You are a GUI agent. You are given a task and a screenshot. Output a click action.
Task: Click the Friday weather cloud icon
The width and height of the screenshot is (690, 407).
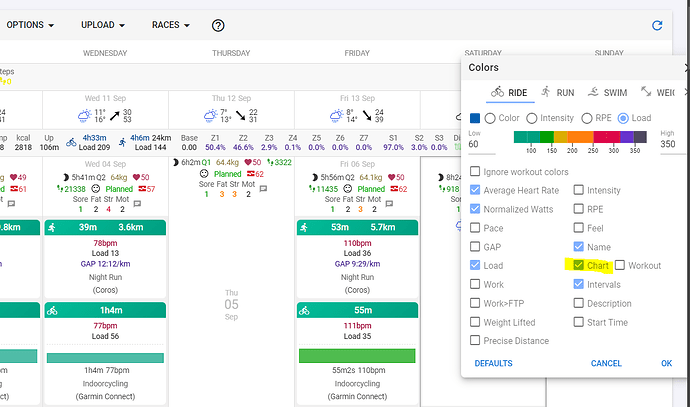[336, 116]
